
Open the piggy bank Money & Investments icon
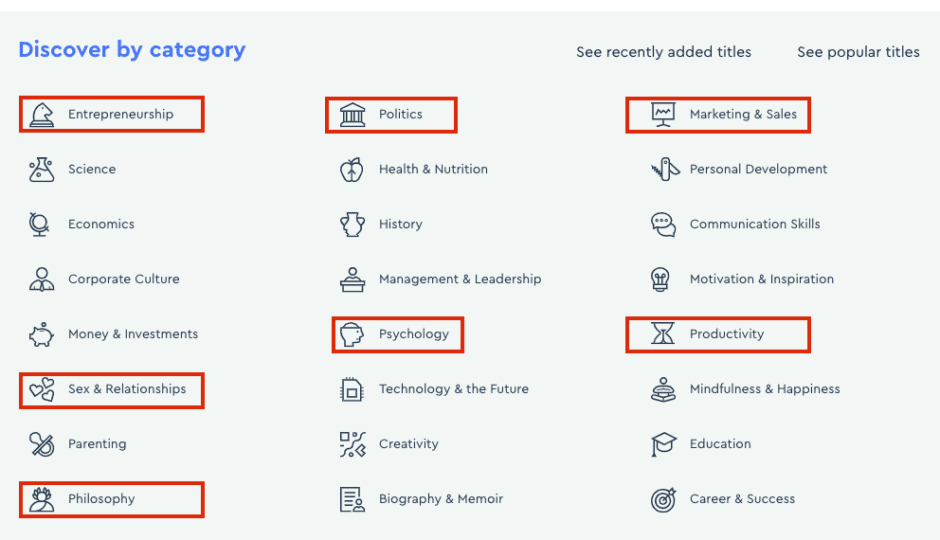41,334
